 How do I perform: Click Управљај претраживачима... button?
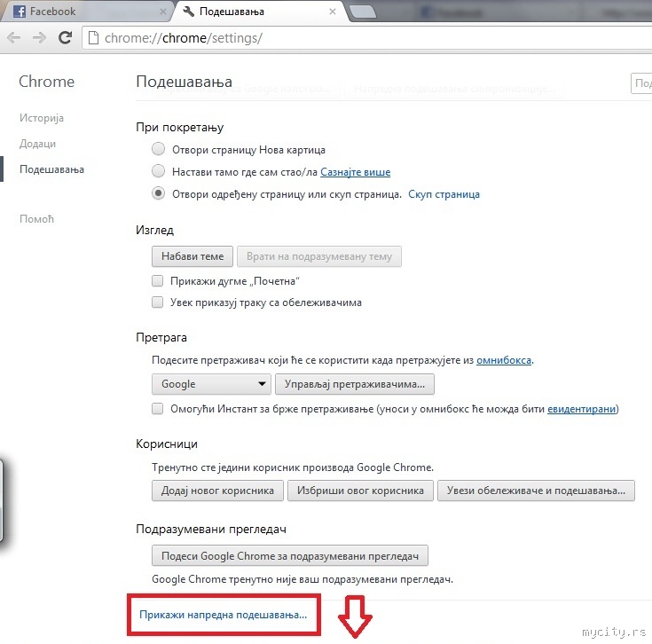click(355, 384)
